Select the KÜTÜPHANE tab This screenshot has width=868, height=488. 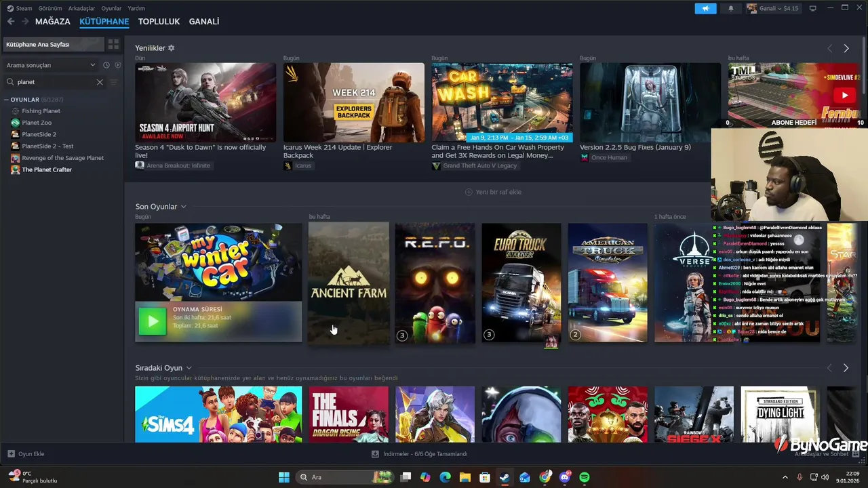click(x=104, y=22)
